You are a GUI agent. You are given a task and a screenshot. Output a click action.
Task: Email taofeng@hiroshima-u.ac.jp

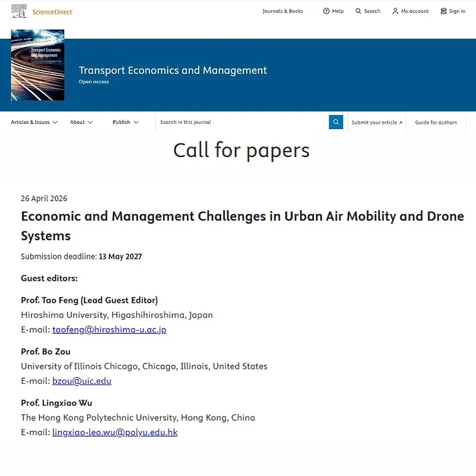[x=109, y=330]
